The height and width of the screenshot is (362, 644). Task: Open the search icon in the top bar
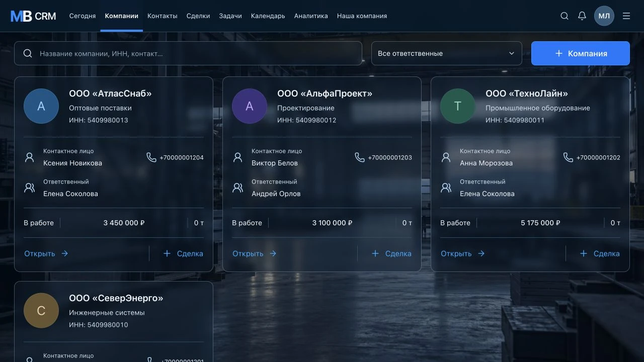click(565, 16)
